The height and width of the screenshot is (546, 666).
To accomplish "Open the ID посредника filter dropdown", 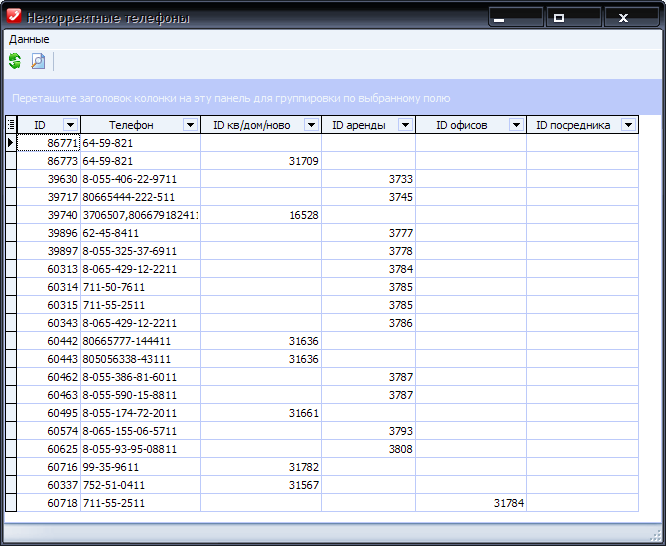I will click(628, 125).
